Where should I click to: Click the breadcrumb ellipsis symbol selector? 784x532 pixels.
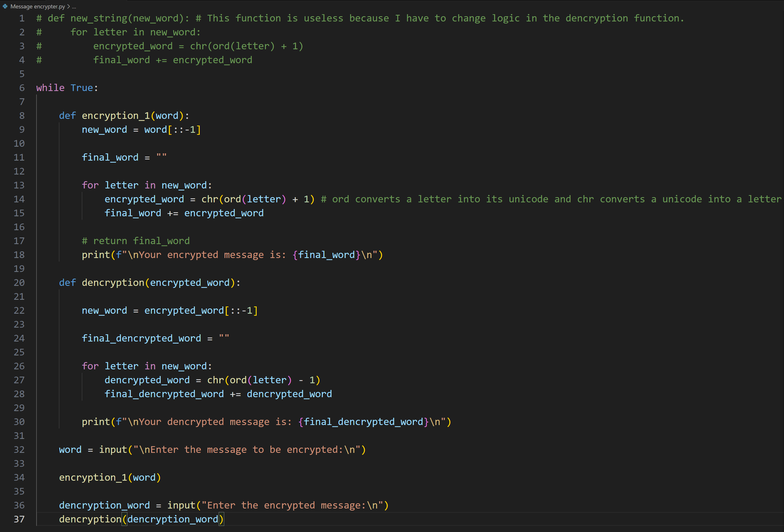74,6
